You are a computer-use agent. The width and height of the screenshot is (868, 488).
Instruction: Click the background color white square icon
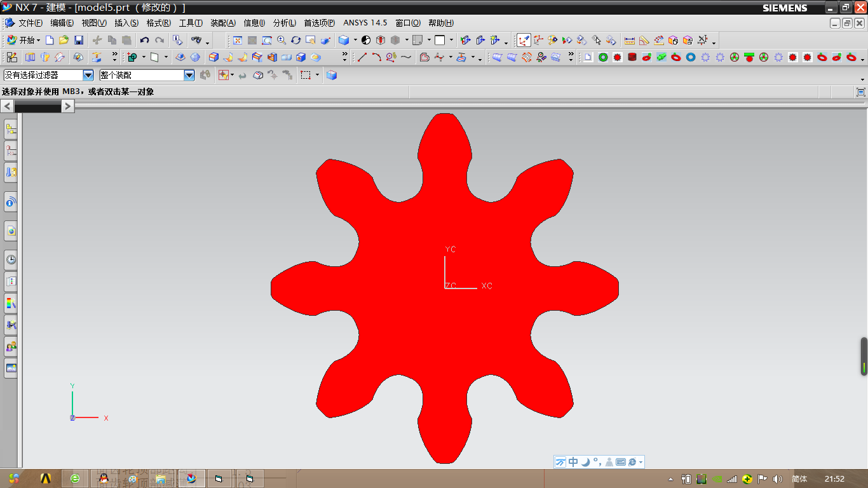pyautogui.click(x=440, y=40)
